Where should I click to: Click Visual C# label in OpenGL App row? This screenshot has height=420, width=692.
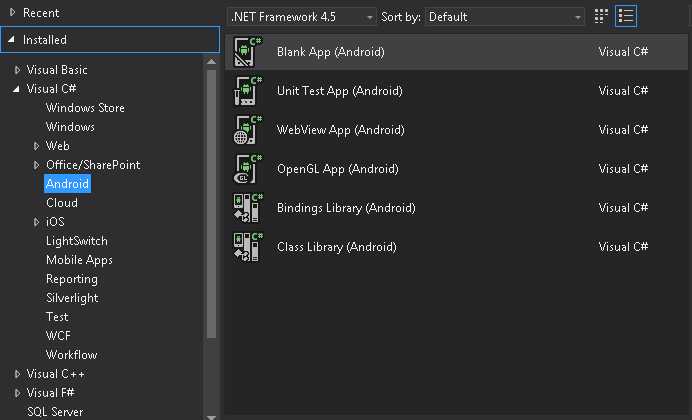(623, 169)
